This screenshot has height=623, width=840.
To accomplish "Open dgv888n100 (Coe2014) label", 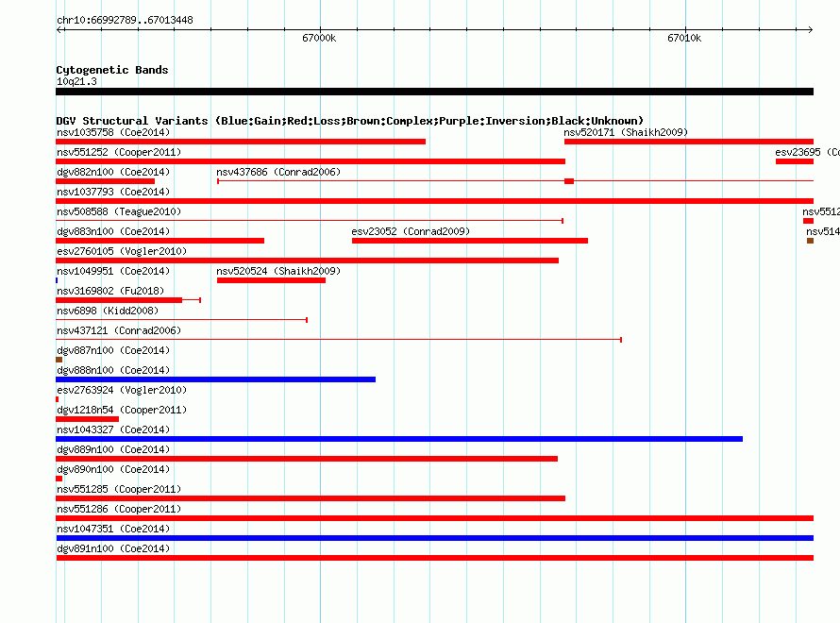I will [x=113, y=370].
